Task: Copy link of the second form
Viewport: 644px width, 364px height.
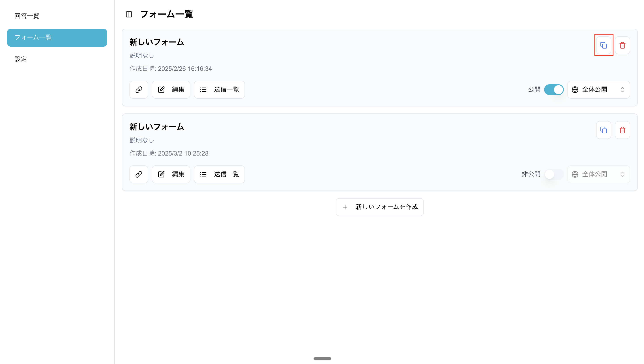Action: click(139, 174)
